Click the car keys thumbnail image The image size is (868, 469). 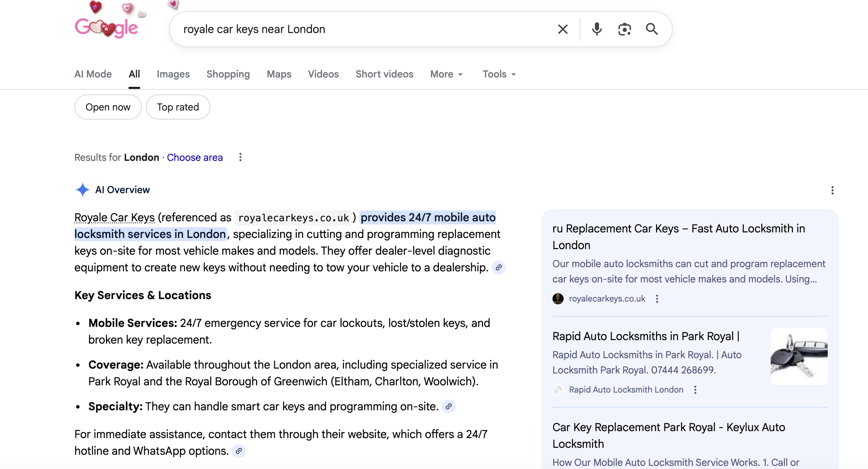799,356
